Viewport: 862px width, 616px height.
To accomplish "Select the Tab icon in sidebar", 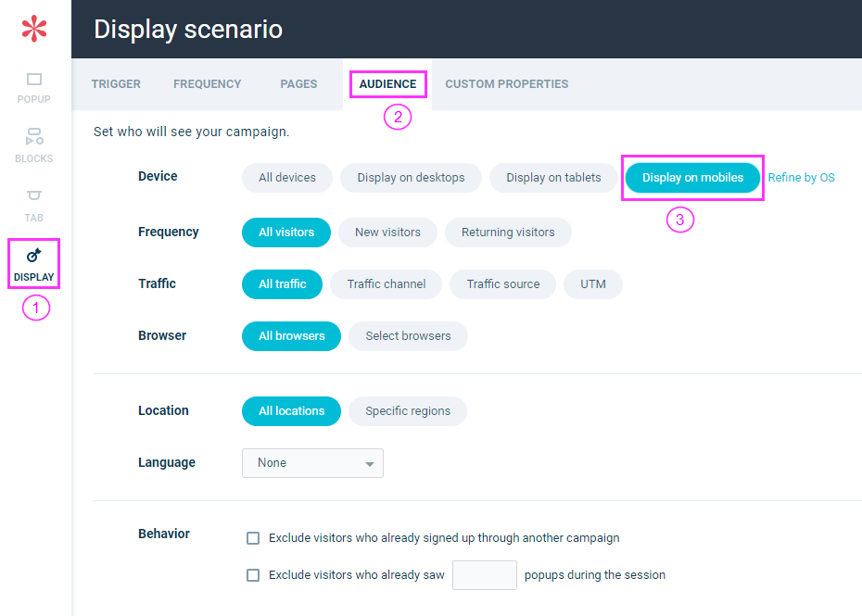I will point(34,195).
